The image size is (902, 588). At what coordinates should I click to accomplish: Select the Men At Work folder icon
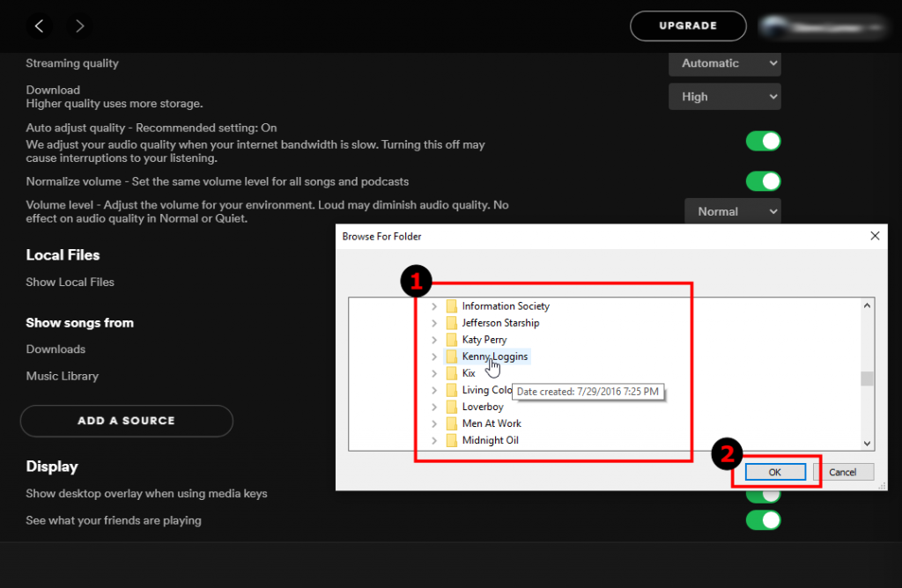tap(452, 423)
